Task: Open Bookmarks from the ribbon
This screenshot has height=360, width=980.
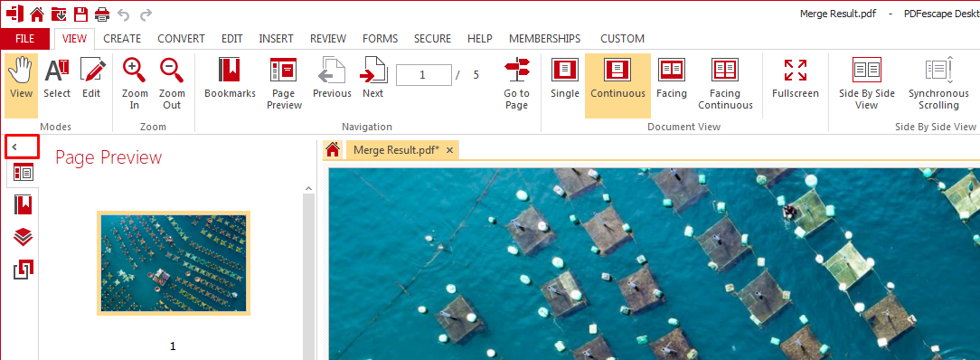Action: (x=230, y=78)
